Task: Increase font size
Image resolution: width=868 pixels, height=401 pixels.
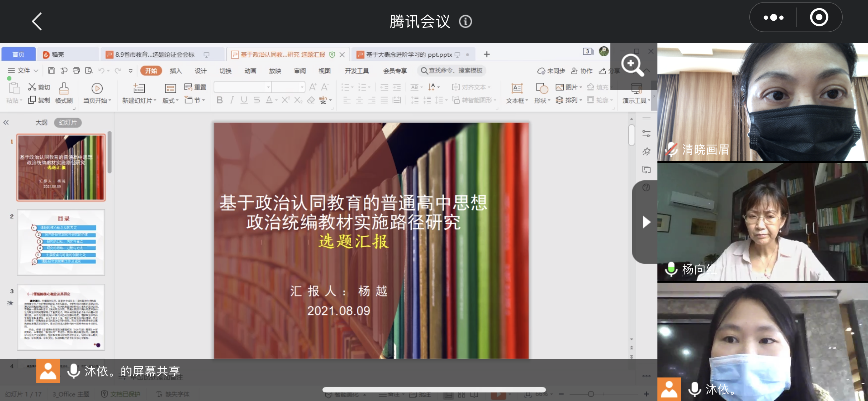Action: pyautogui.click(x=313, y=87)
